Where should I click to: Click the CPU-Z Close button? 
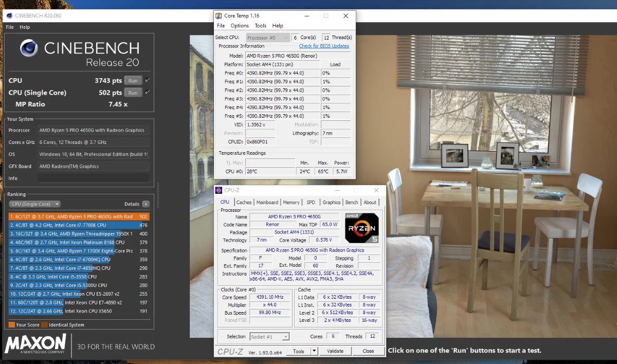point(368,351)
